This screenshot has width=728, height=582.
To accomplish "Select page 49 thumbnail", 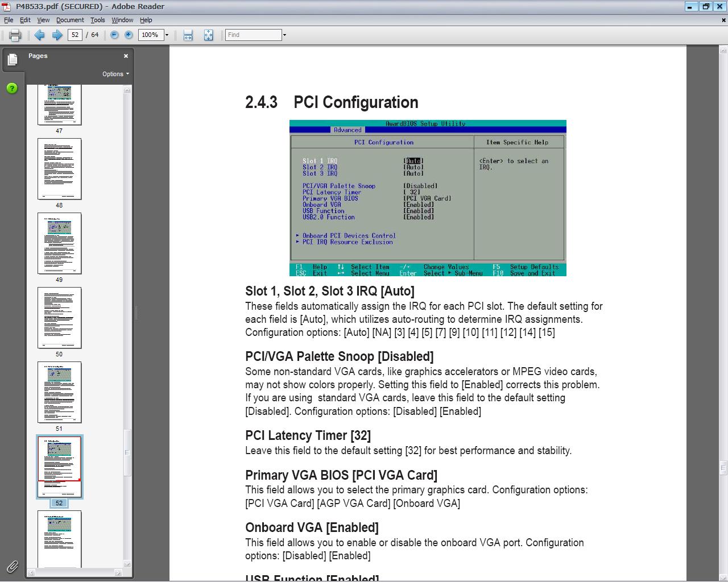I will 59,243.
